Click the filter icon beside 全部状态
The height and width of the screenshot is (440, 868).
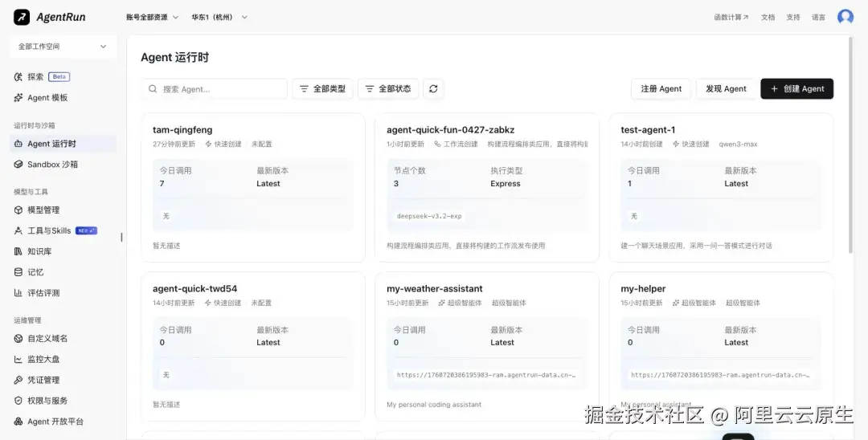(369, 88)
